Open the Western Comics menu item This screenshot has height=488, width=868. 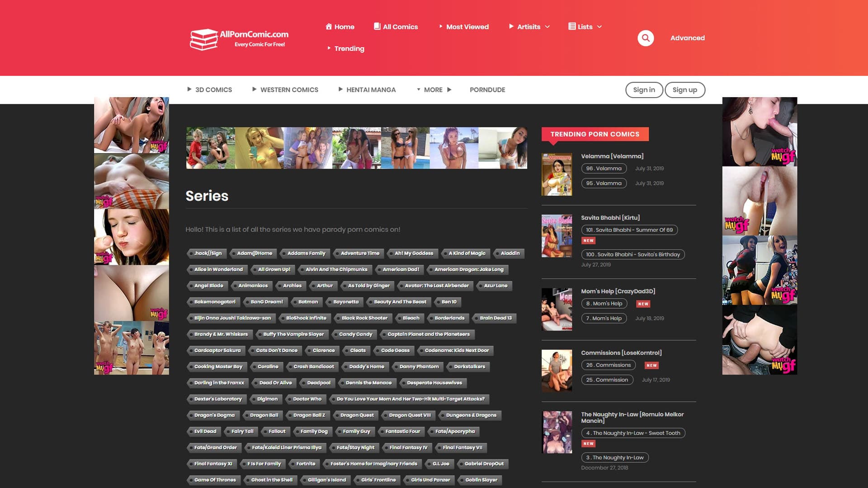(x=289, y=89)
